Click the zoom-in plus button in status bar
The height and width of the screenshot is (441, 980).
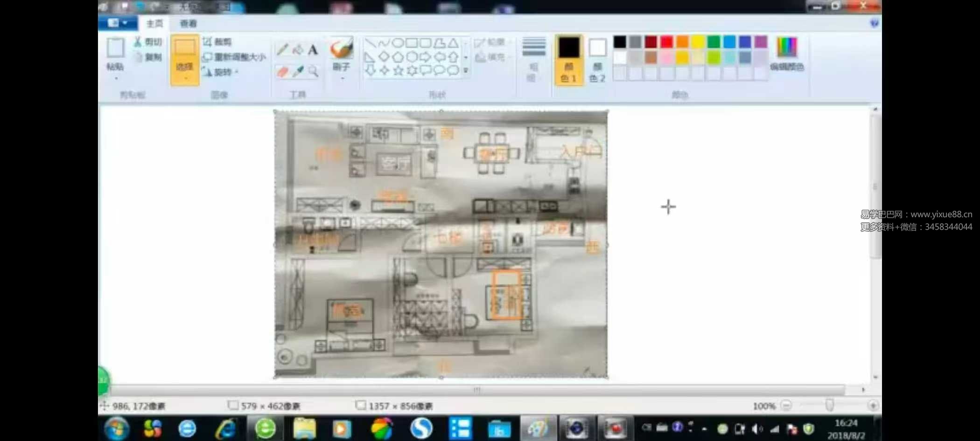tap(873, 406)
